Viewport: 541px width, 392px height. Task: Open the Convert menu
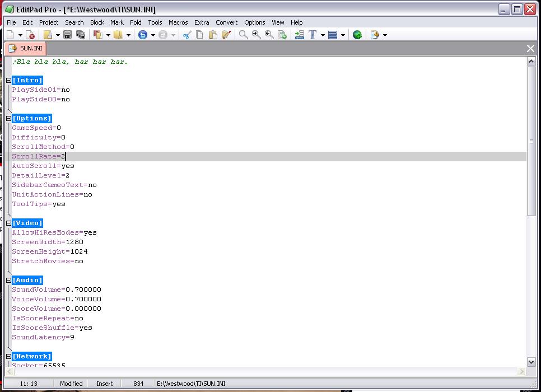(226, 22)
